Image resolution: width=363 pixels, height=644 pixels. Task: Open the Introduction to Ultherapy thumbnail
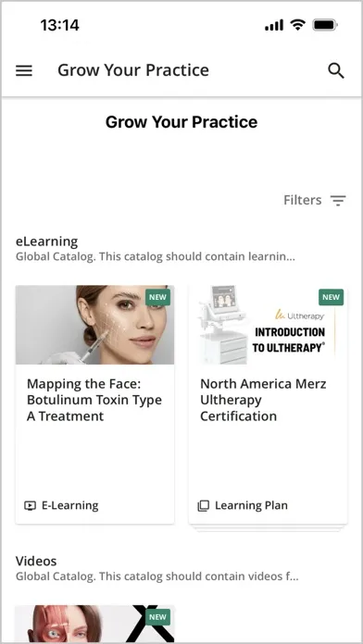tap(268, 325)
